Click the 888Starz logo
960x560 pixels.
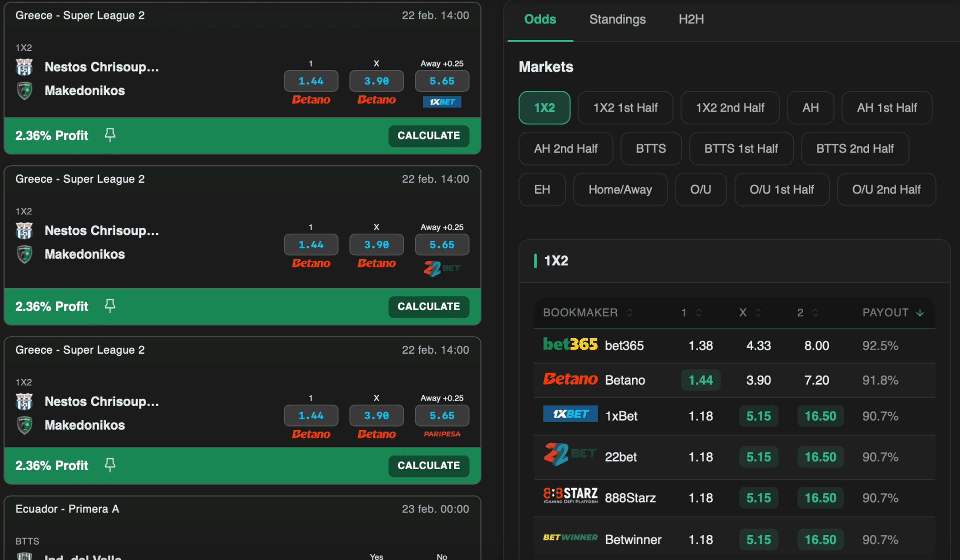pyautogui.click(x=570, y=496)
